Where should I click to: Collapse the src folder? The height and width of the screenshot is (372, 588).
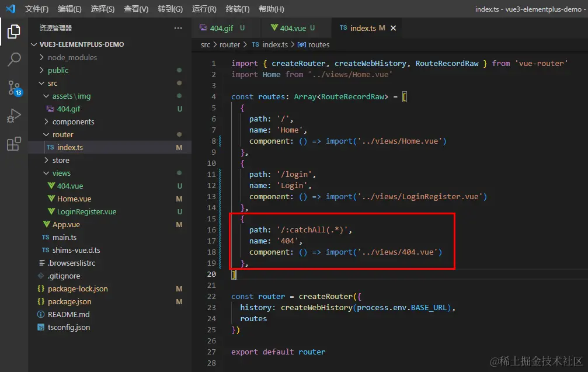coord(41,84)
